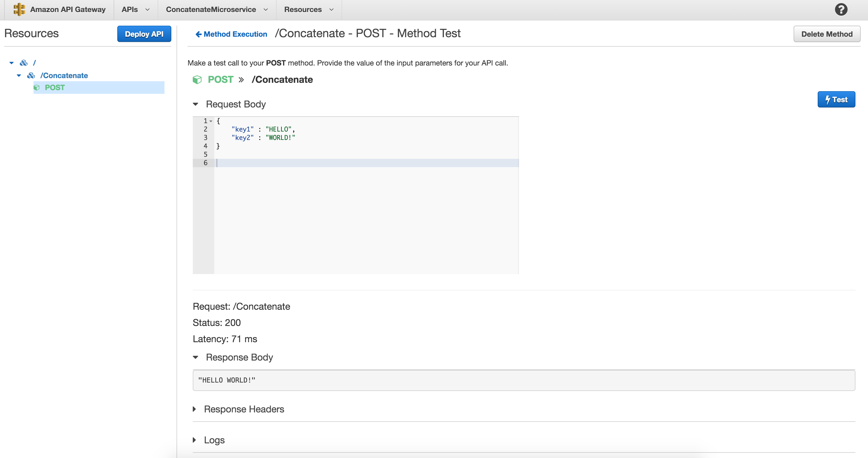Click the green POST cube icon above Request Body
The width and height of the screenshot is (868, 458).
pyautogui.click(x=197, y=80)
